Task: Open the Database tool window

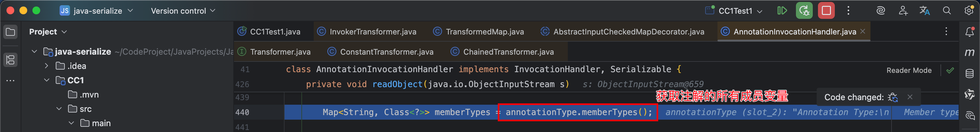Action: [969, 73]
